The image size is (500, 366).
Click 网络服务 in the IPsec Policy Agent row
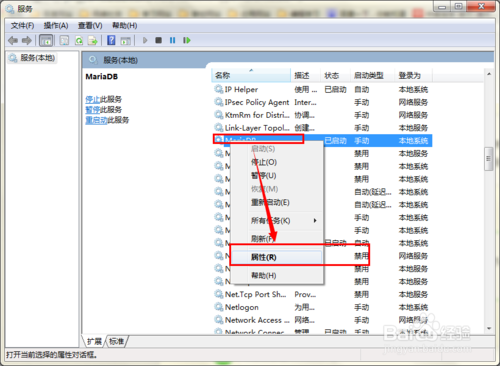pyautogui.click(x=413, y=102)
